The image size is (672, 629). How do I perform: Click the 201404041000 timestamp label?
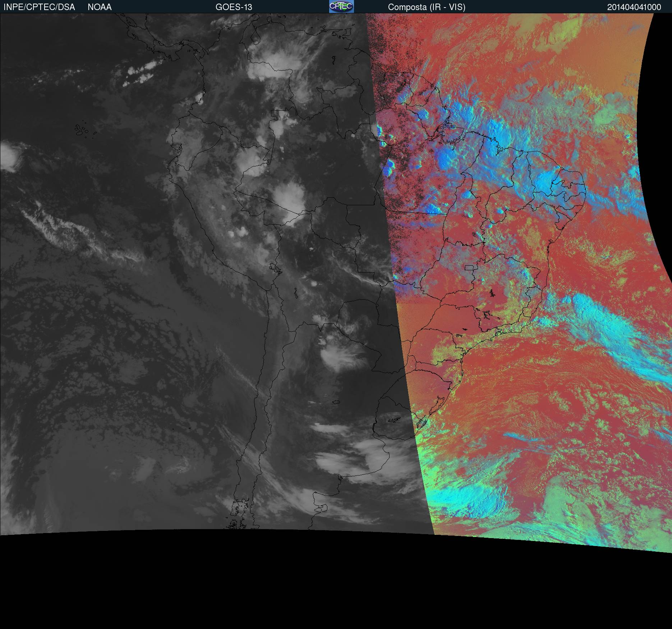(634, 7)
